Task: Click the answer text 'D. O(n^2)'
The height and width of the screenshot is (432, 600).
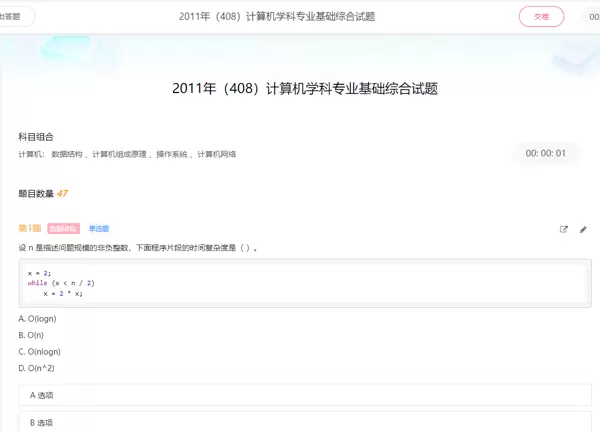Action: point(37,368)
